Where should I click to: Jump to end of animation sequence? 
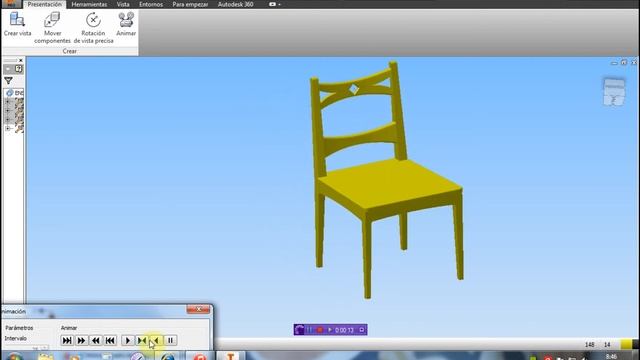(67, 340)
